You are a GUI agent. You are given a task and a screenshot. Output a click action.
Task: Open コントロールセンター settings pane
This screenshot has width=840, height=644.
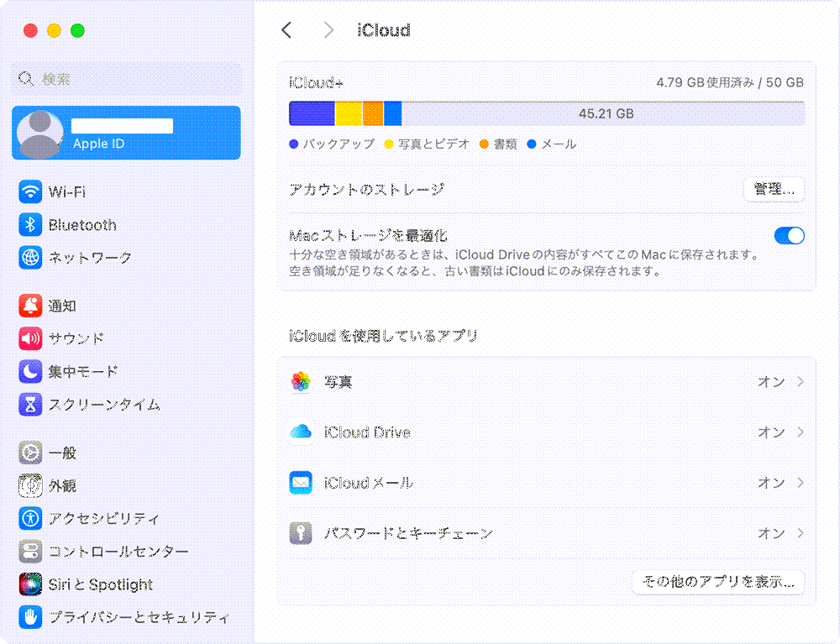point(127,552)
